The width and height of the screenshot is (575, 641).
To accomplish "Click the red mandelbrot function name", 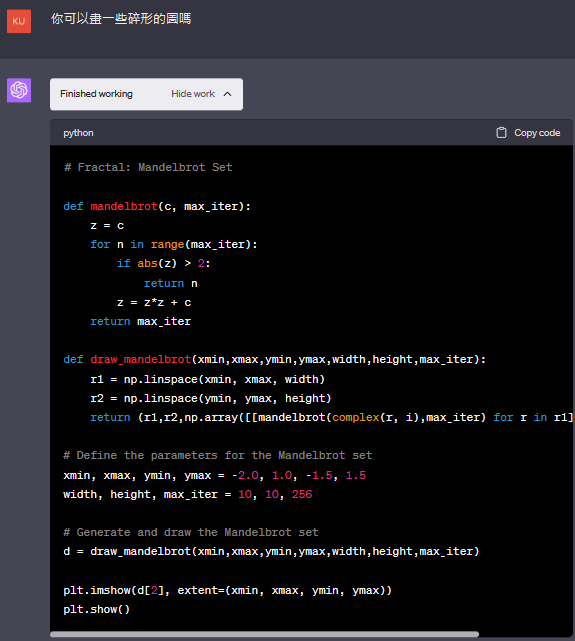I will point(124,206).
